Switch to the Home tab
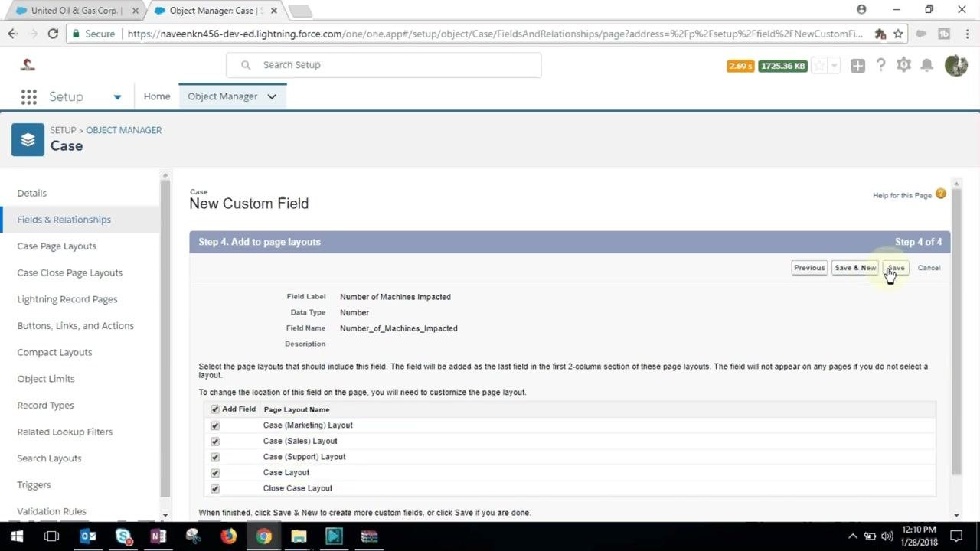This screenshot has width=980, height=551. pyautogui.click(x=157, y=96)
